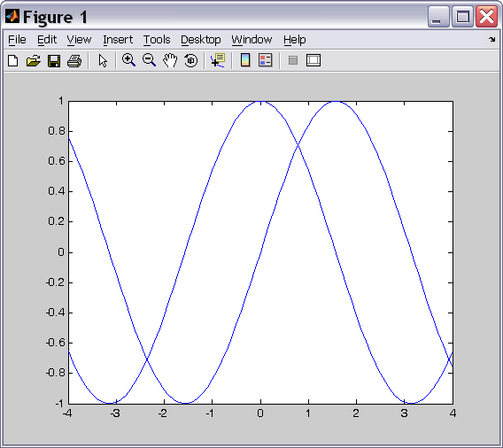Image resolution: width=503 pixels, height=448 pixels.
Task: Activate the Zoom In tool
Action: tap(128, 60)
